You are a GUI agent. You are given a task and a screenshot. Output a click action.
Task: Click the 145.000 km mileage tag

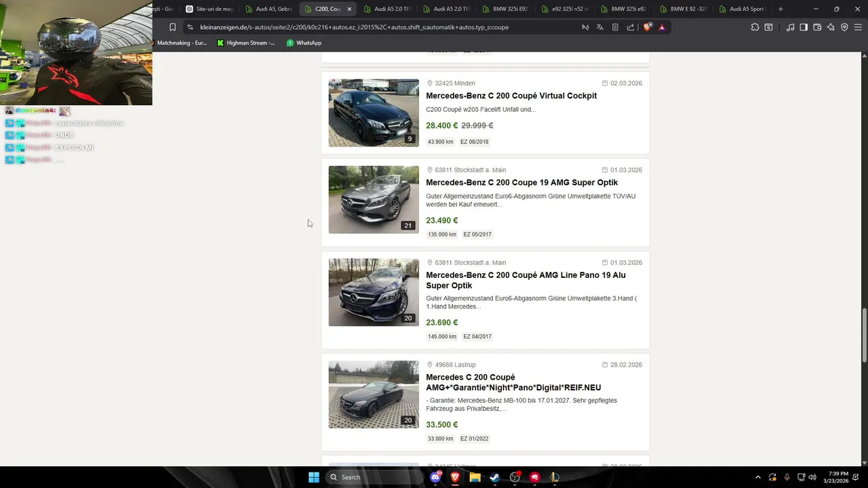441,336
